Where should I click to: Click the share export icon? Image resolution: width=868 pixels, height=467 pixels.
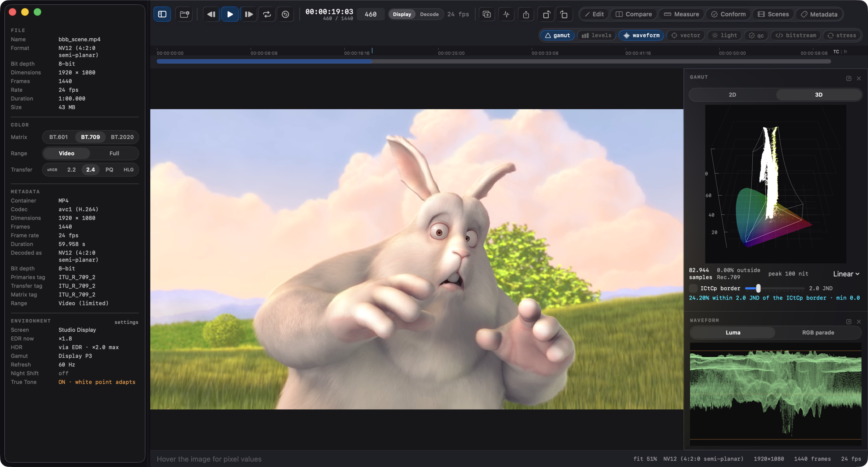[x=526, y=14]
